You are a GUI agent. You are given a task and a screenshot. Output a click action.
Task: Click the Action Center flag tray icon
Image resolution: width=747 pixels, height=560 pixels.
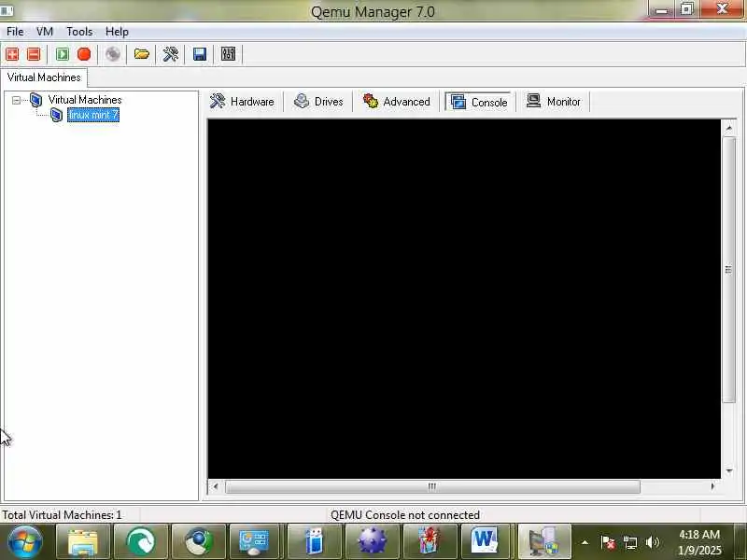click(608, 542)
